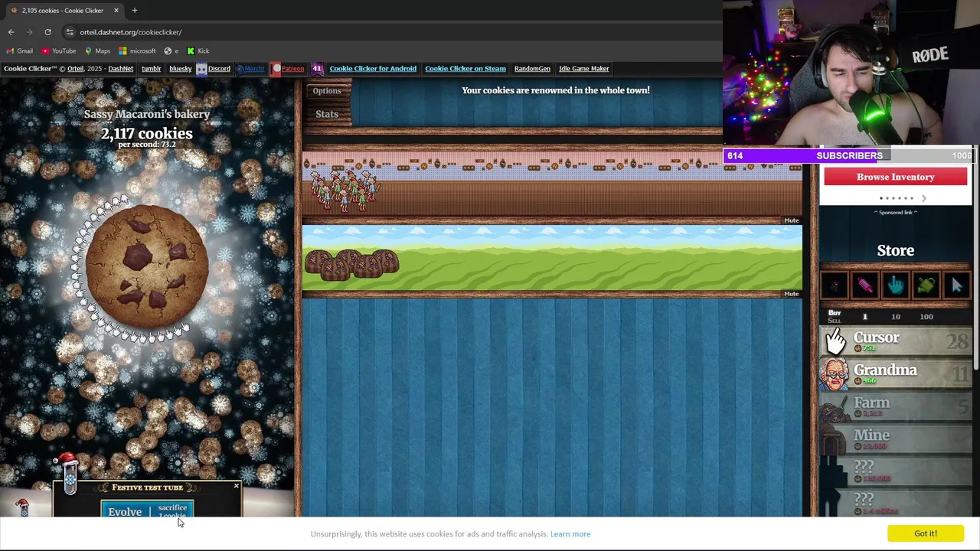Buy the blue cursor arrow upgrade
The image size is (980, 551).
[x=956, y=285]
